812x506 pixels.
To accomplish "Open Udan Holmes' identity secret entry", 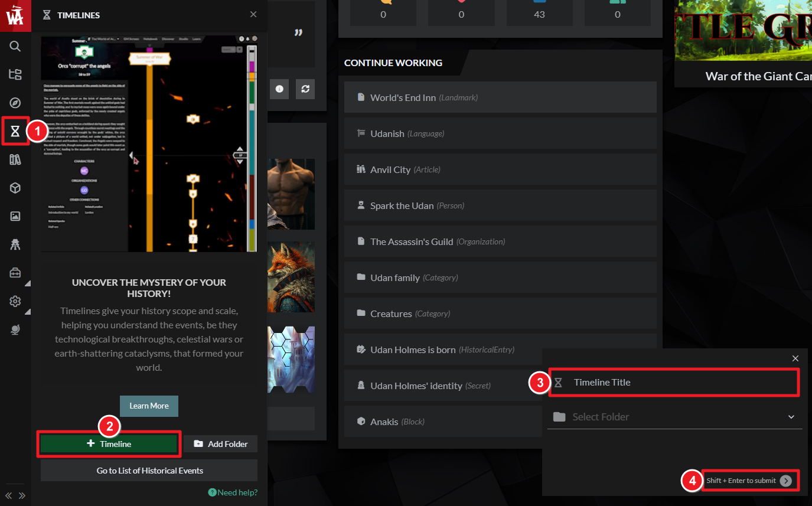I will (443, 386).
